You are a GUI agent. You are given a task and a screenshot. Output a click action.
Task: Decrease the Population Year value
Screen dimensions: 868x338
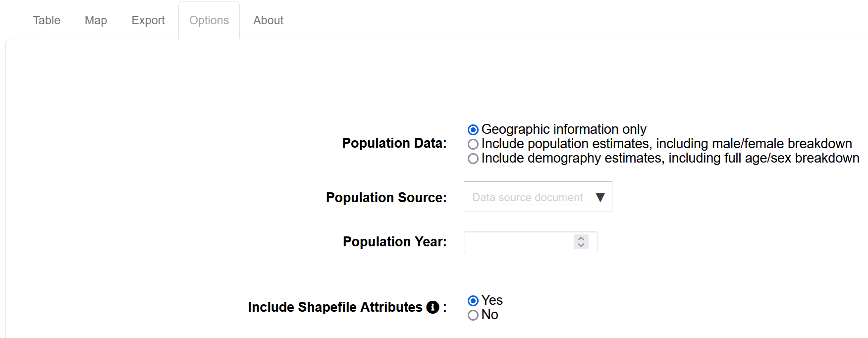tap(581, 245)
